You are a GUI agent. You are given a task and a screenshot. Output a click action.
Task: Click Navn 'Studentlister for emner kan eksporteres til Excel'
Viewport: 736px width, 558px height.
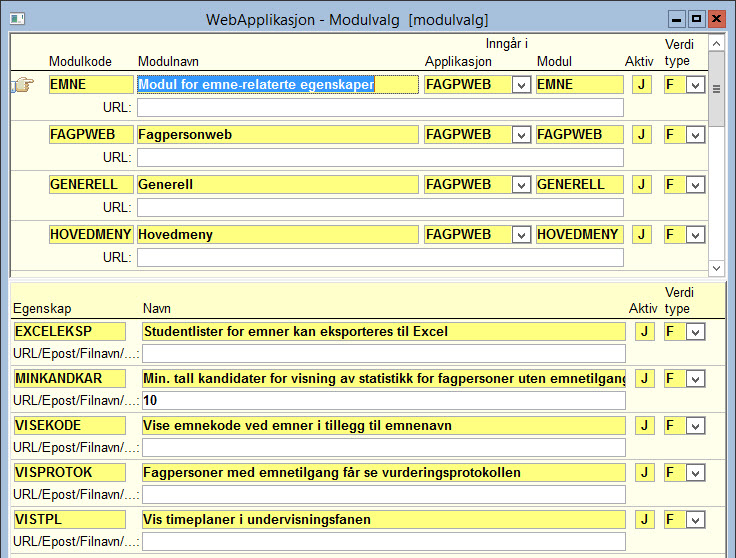384,331
